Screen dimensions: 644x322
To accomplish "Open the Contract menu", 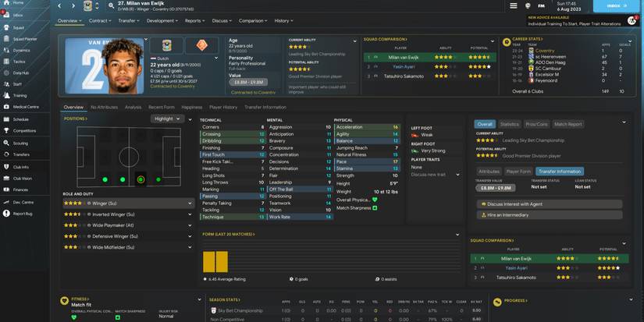I will [x=99, y=21].
